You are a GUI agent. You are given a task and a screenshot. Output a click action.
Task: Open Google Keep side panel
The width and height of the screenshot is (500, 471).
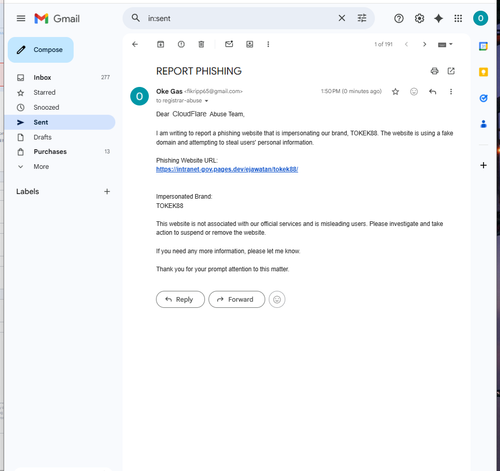click(x=483, y=72)
